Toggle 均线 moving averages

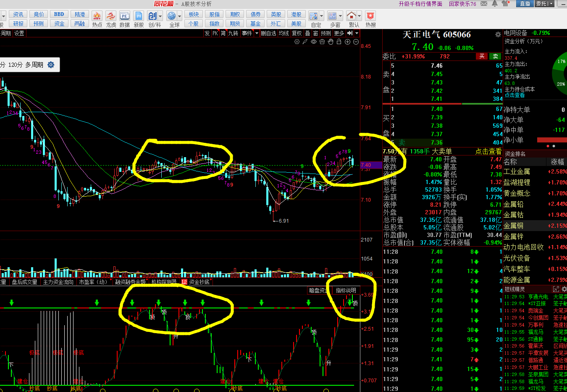tap(284, 33)
